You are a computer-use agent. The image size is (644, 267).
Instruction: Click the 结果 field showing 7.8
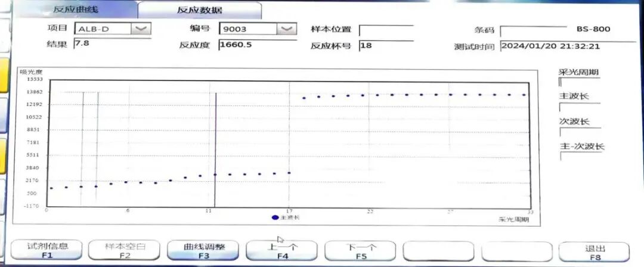point(112,43)
